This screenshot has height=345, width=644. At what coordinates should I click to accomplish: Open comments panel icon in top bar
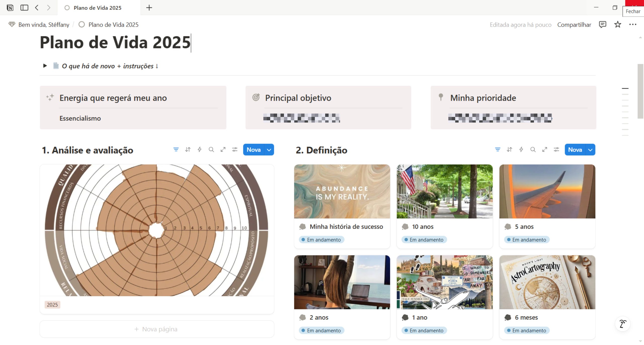point(602,24)
